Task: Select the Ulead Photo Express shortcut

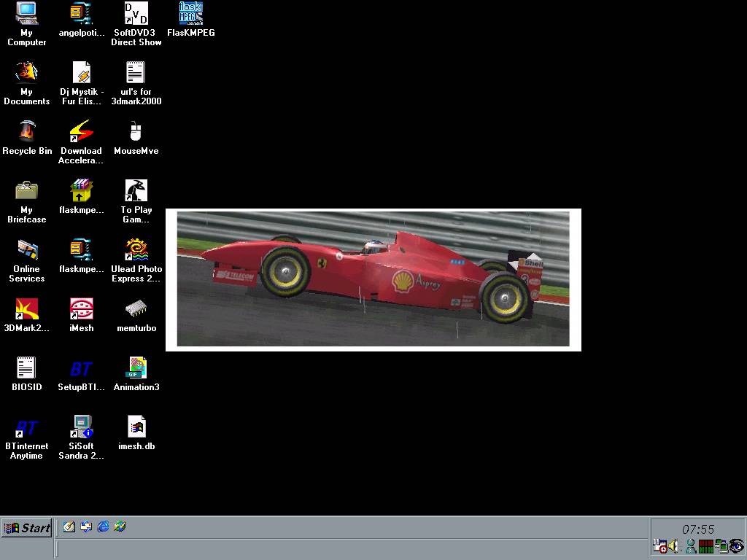Action: tap(136, 249)
